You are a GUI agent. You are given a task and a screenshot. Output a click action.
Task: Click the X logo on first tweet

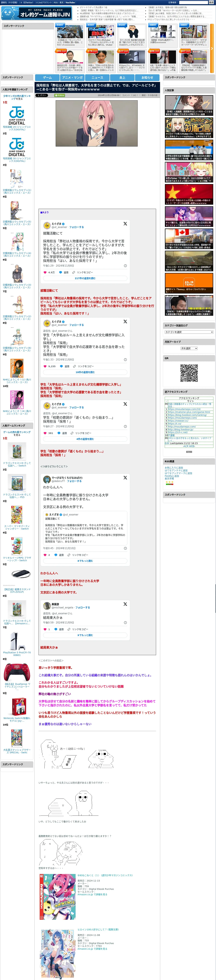pos(125,224)
